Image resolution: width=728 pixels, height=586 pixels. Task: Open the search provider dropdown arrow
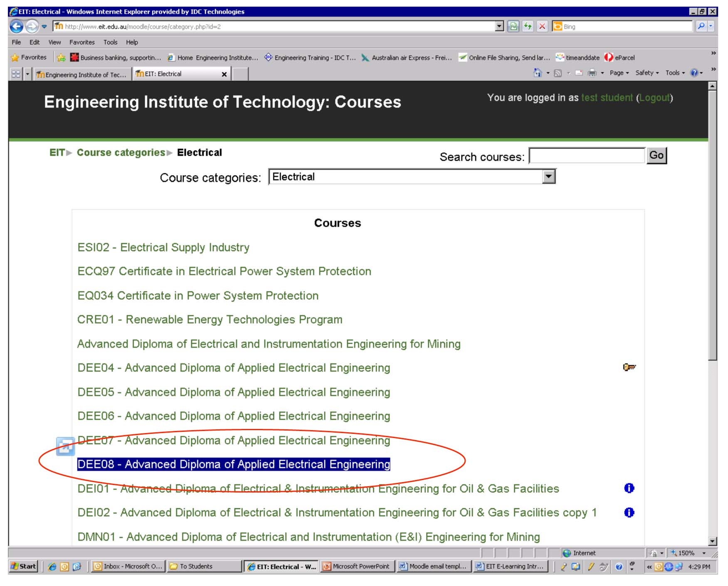click(x=711, y=26)
